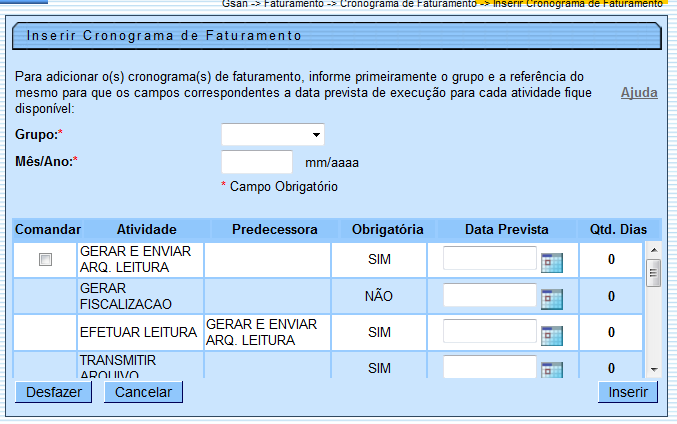Check Comandar box for GERAR E ENVIAR
The image size is (677, 424).
[x=45, y=260]
